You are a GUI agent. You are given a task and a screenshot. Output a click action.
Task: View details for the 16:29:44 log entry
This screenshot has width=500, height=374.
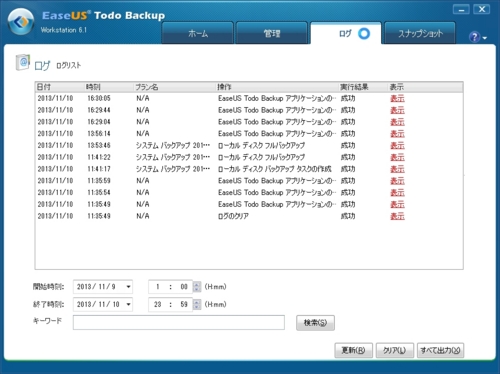coord(397,110)
